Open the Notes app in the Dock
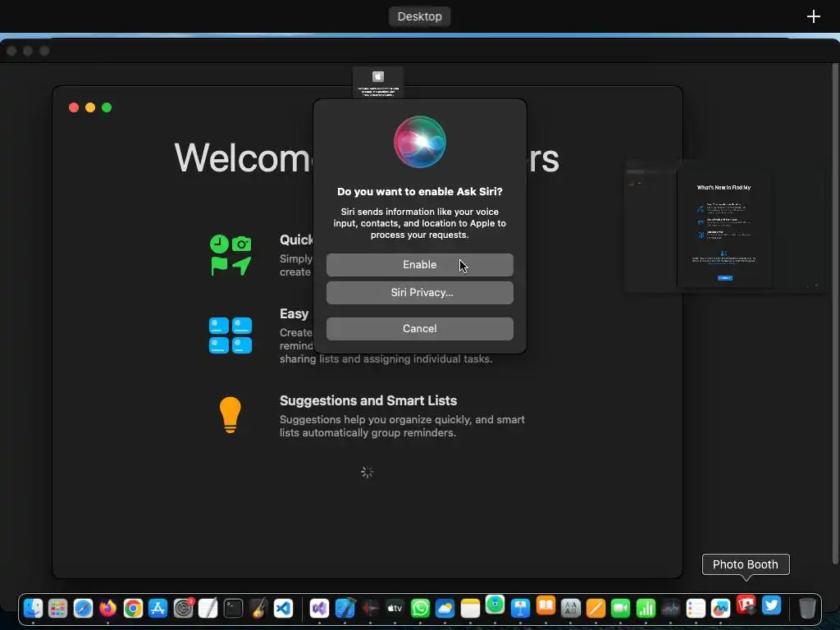This screenshot has height=630, width=840. [470, 609]
